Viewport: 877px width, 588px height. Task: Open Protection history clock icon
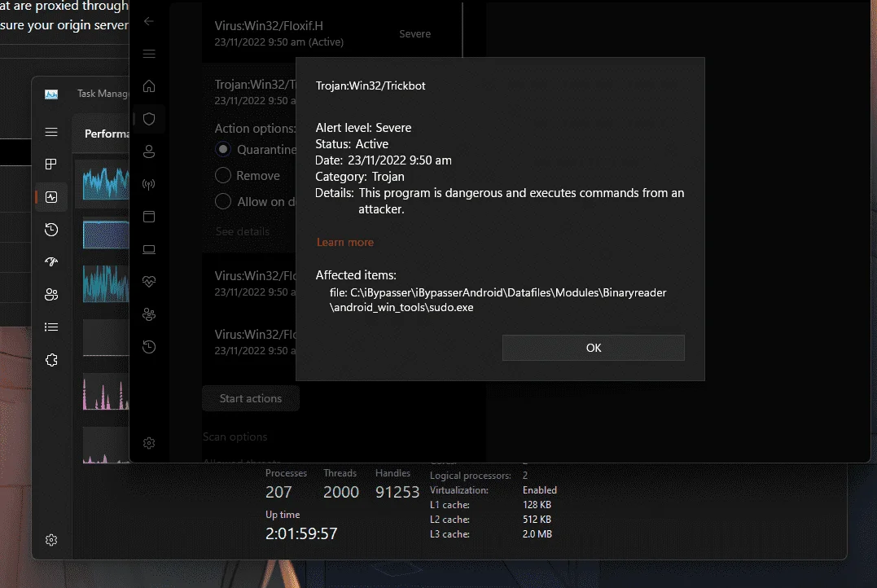149,347
